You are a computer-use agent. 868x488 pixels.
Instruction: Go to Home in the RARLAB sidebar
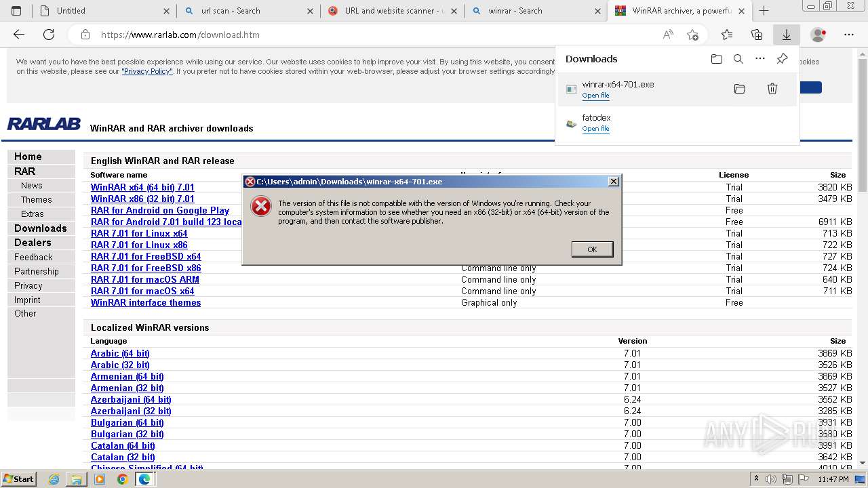pyautogui.click(x=28, y=157)
